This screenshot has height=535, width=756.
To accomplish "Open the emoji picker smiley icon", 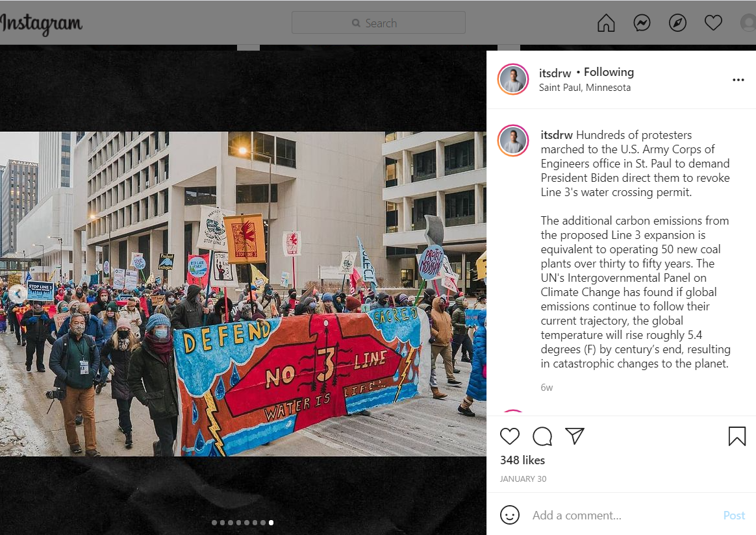I will pos(510,515).
